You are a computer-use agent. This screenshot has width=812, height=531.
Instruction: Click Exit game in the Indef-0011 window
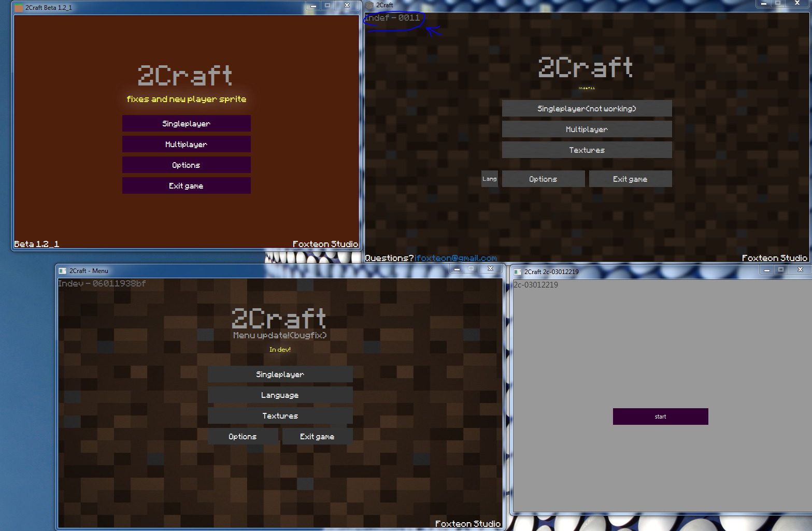pos(630,179)
